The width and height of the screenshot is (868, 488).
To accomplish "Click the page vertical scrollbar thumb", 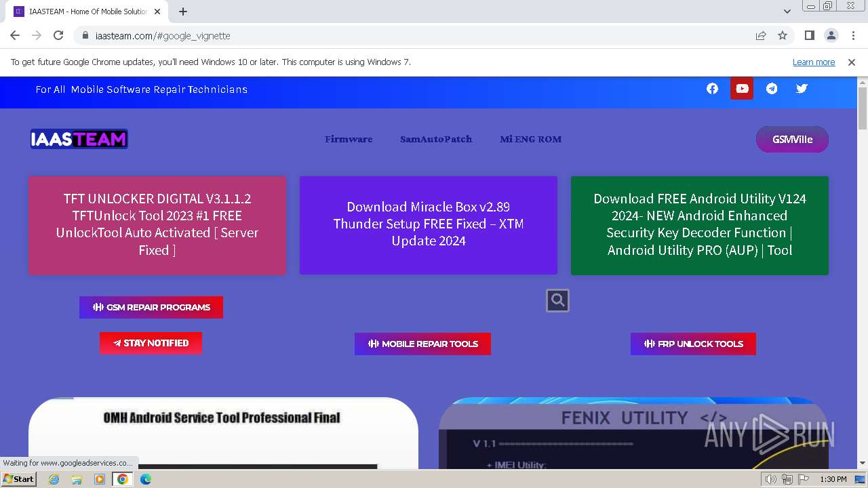I will click(863, 108).
